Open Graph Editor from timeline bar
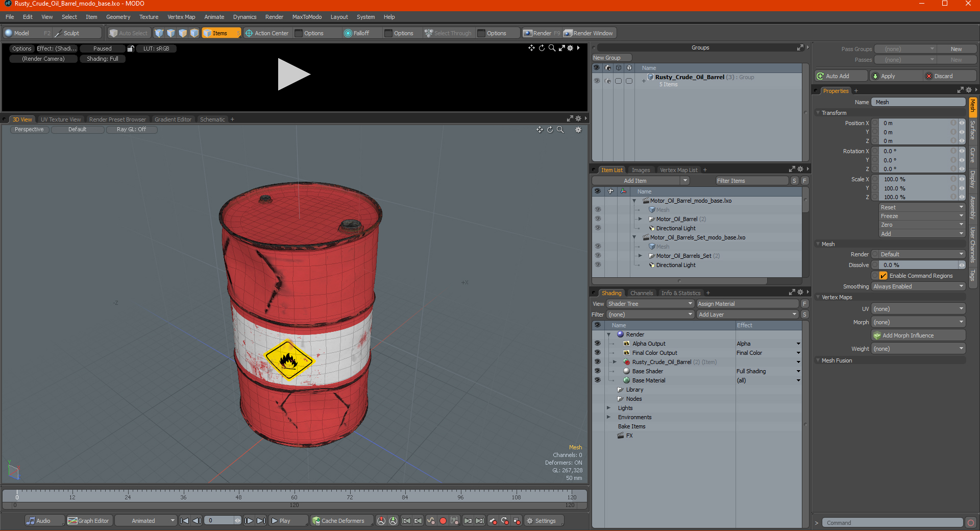The height and width of the screenshot is (531, 980). 89,521
